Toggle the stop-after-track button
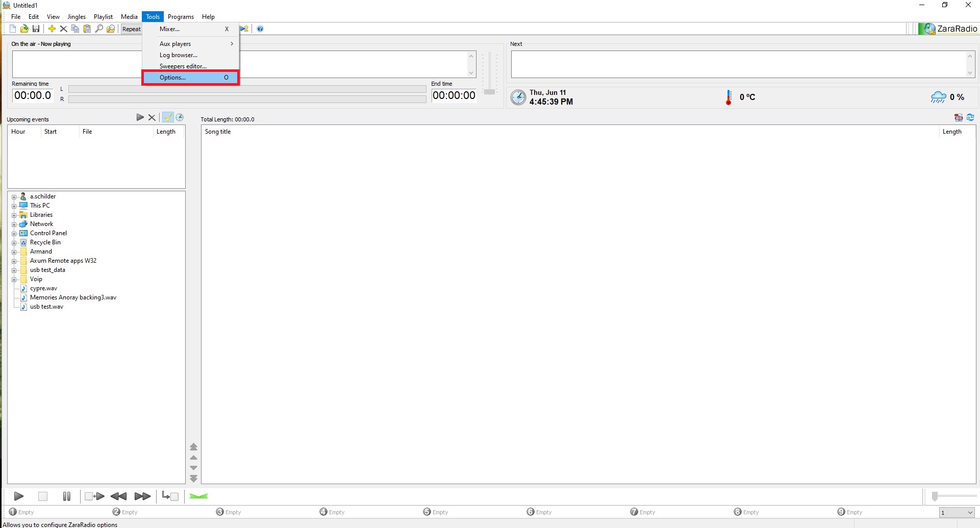This screenshot has width=980, height=528. (170, 496)
